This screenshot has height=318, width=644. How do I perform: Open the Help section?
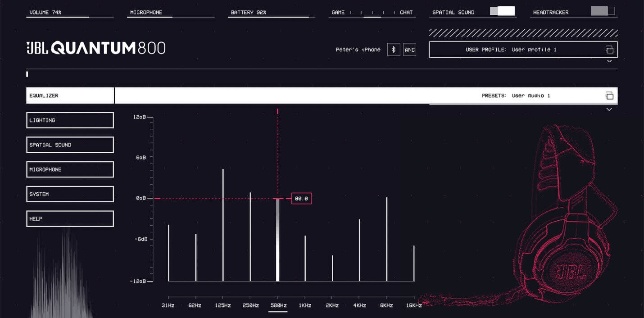(x=70, y=219)
